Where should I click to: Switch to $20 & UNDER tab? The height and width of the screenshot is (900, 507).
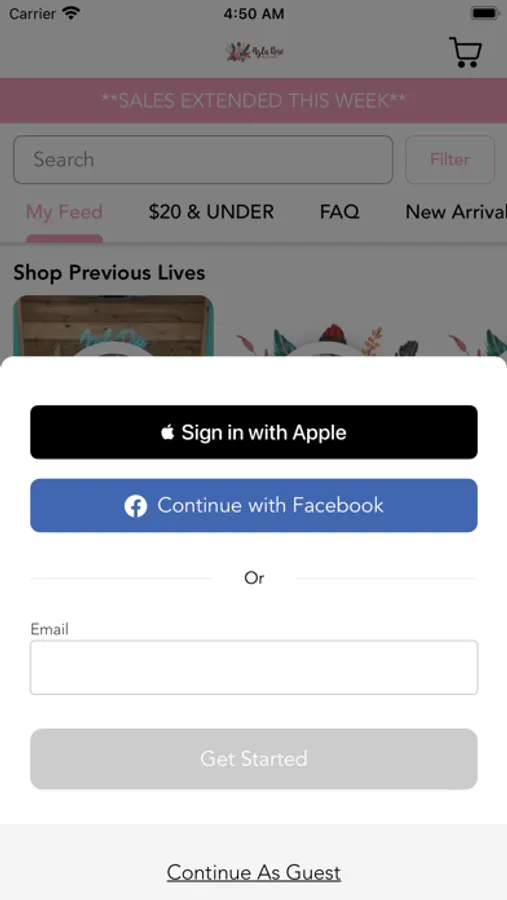pos(211,212)
